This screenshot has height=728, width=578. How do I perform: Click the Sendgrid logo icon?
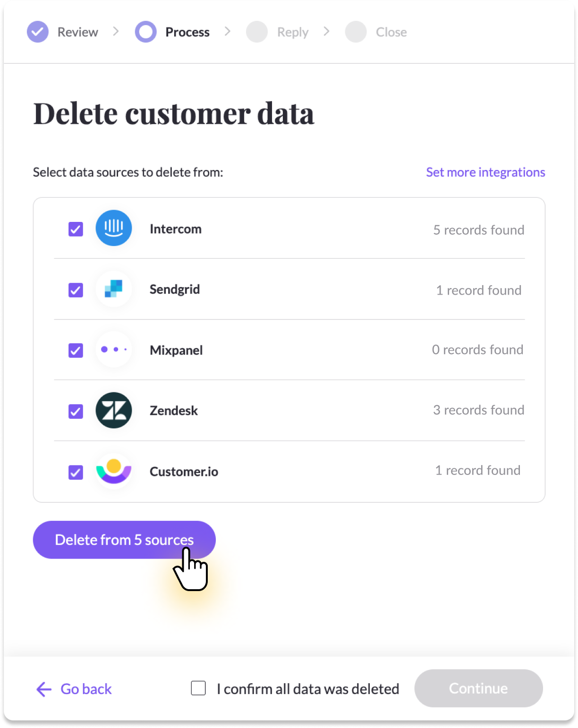click(x=114, y=288)
